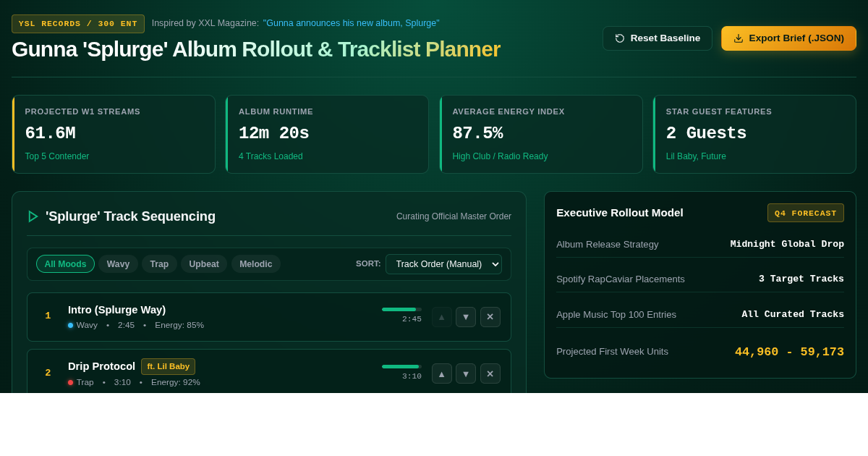Viewport: 868px width, 456px height.
Task: Click the Q4 FORECAST badge
Action: point(806,213)
